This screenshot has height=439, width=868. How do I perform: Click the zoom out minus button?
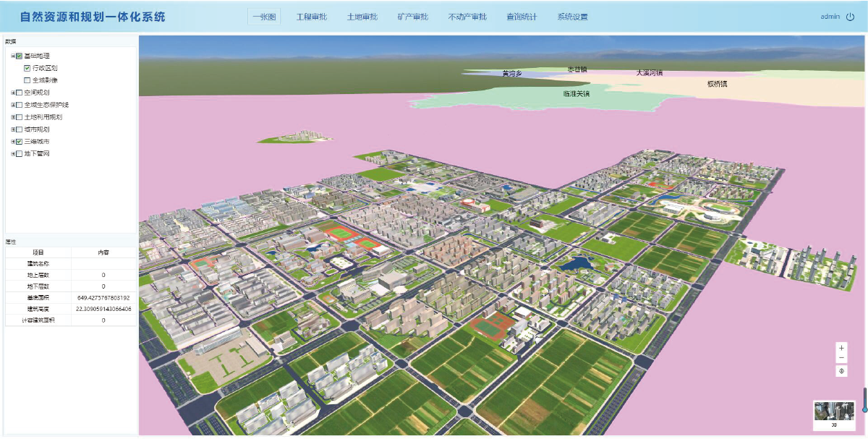pos(841,358)
